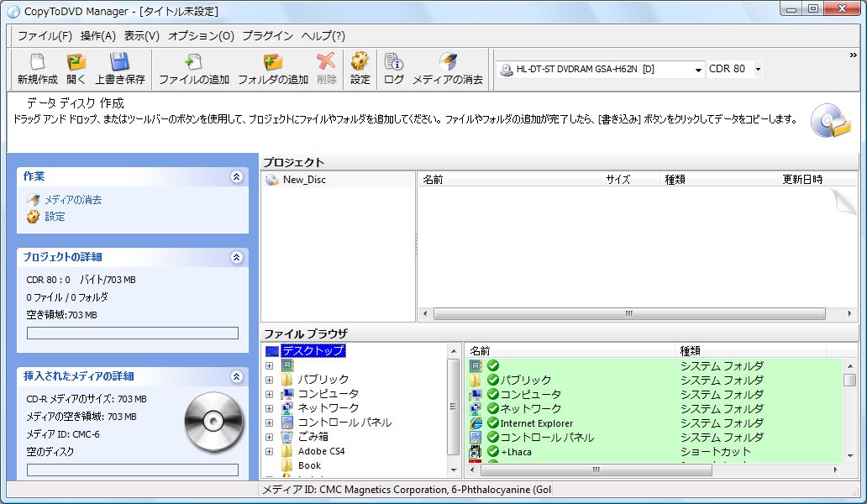The height and width of the screenshot is (504, 867).
Task: Click the CopyToDVD title bar app icon
Action: coord(13,11)
